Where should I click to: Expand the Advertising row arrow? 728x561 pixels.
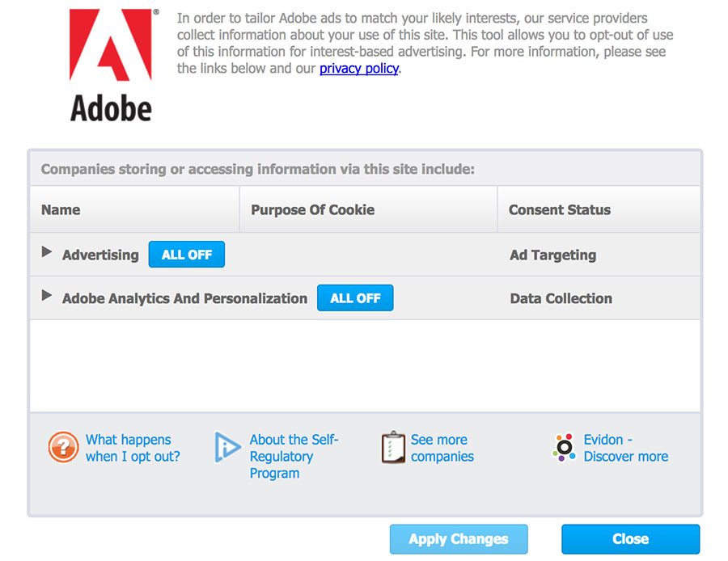(x=46, y=252)
